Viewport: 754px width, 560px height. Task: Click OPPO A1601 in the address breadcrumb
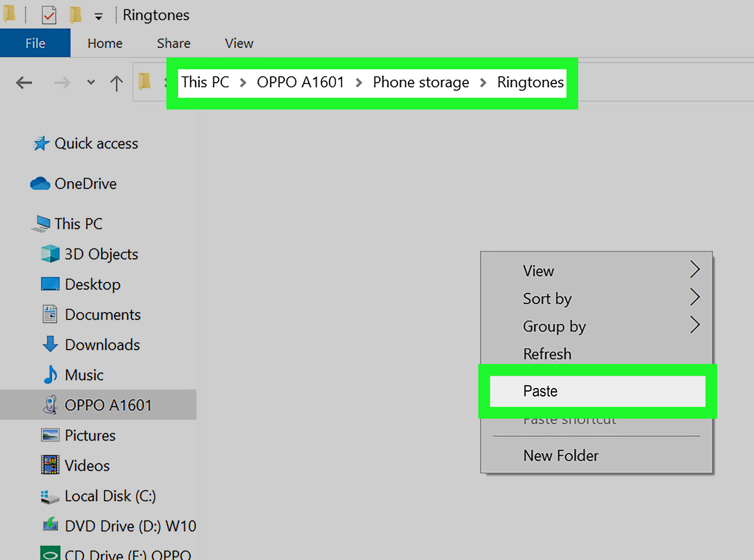(300, 82)
